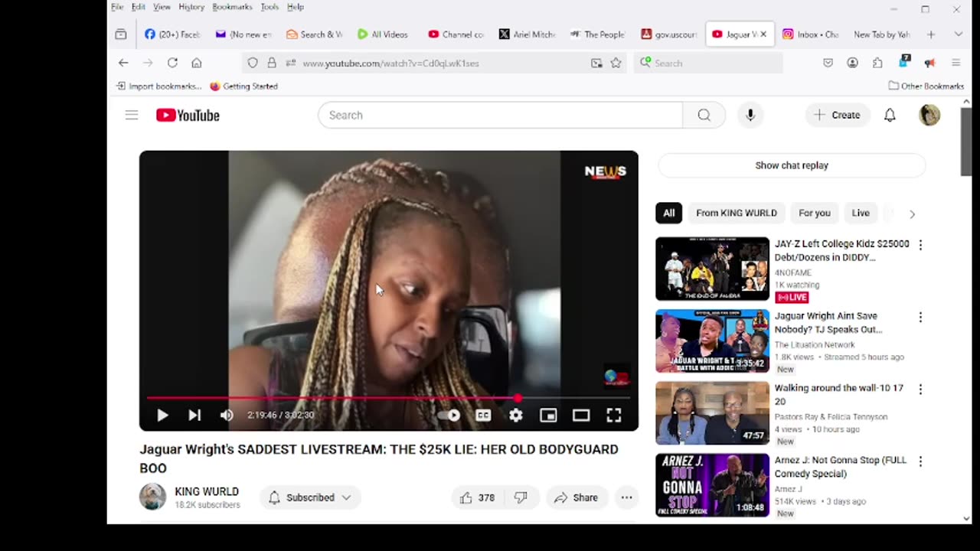Click the YouTube URL address bar
The height and width of the screenshot is (551, 980).
(433, 63)
